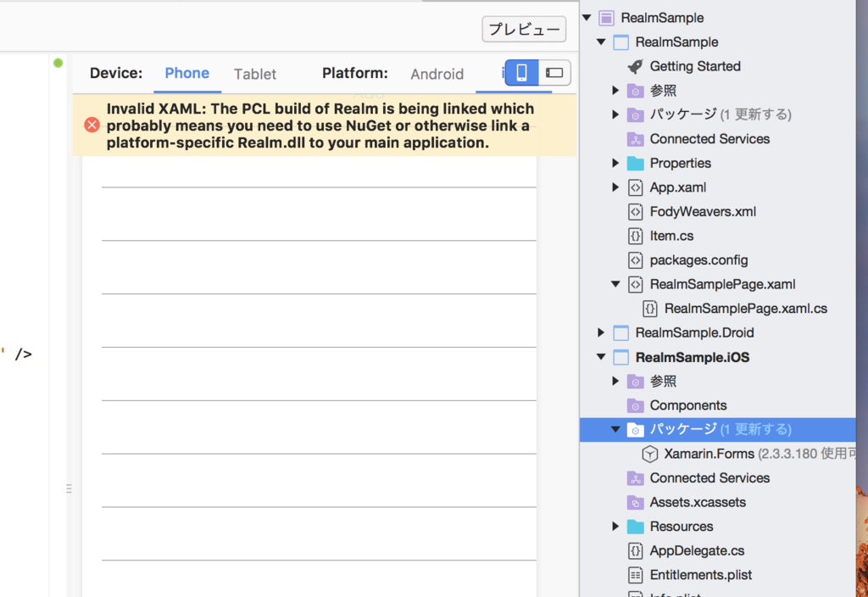Viewport: 868px width, 597px height.
Task: Open Getting Started rocket icon
Action: pyautogui.click(x=636, y=66)
